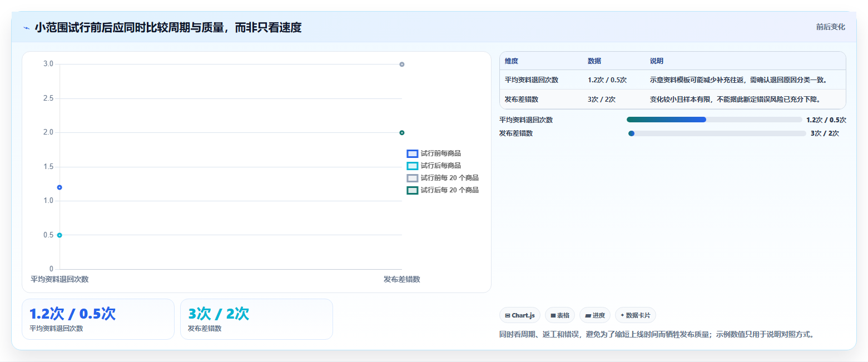868x362 pixels.
Task: Click the 试行后每 20 个商品 legend label
Action: (x=450, y=190)
